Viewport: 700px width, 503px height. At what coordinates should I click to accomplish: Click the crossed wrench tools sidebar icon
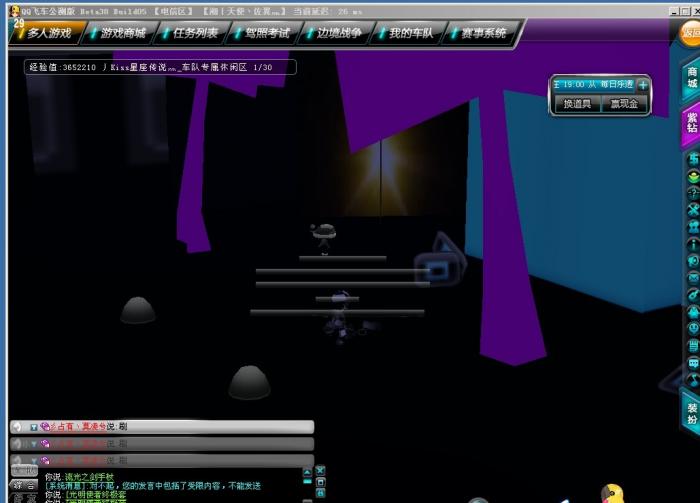(x=693, y=210)
